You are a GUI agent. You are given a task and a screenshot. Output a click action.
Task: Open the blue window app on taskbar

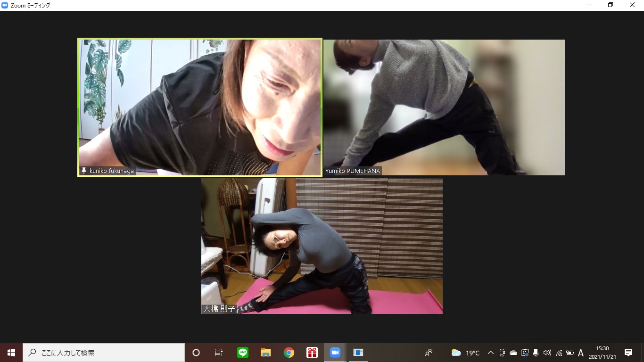(358, 353)
